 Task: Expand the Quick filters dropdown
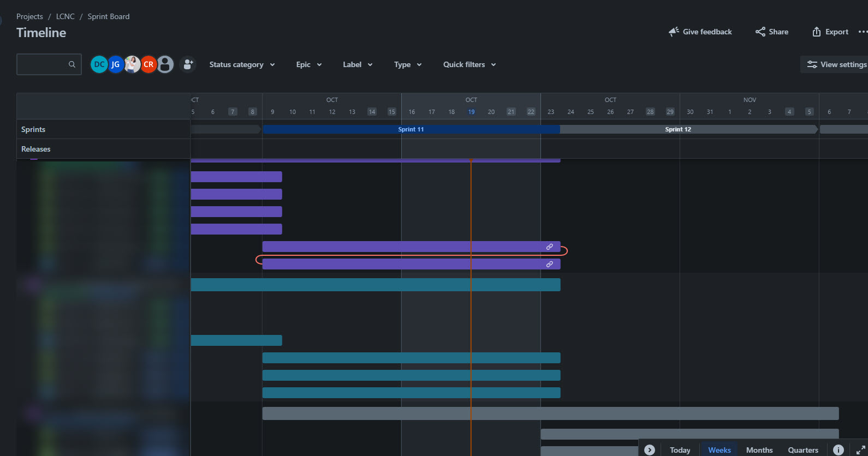pos(469,64)
